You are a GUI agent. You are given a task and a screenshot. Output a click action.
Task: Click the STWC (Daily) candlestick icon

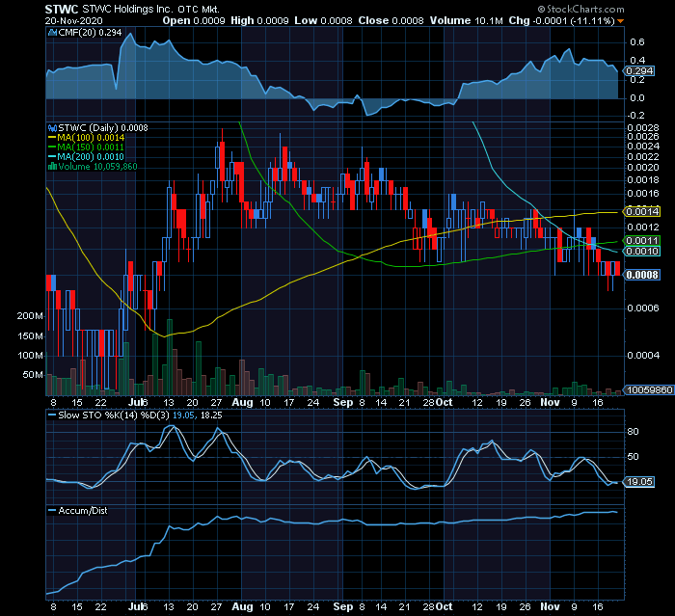(x=52, y=128)
